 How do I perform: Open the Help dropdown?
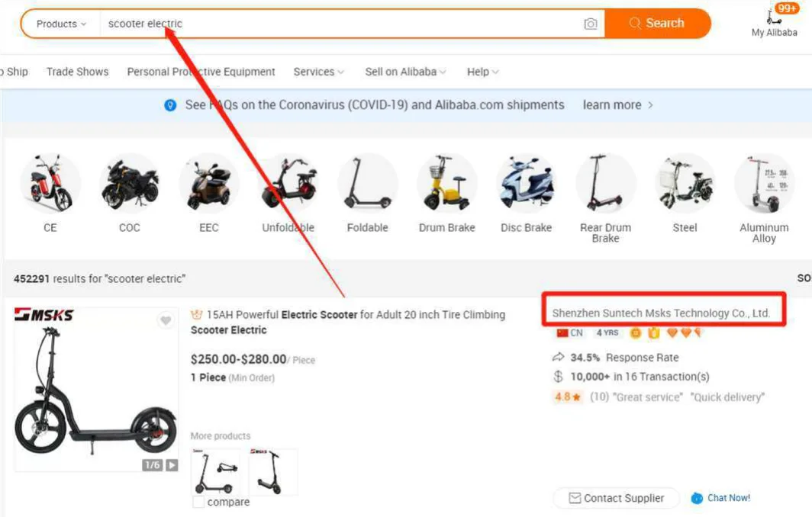(x=482, y=72)
